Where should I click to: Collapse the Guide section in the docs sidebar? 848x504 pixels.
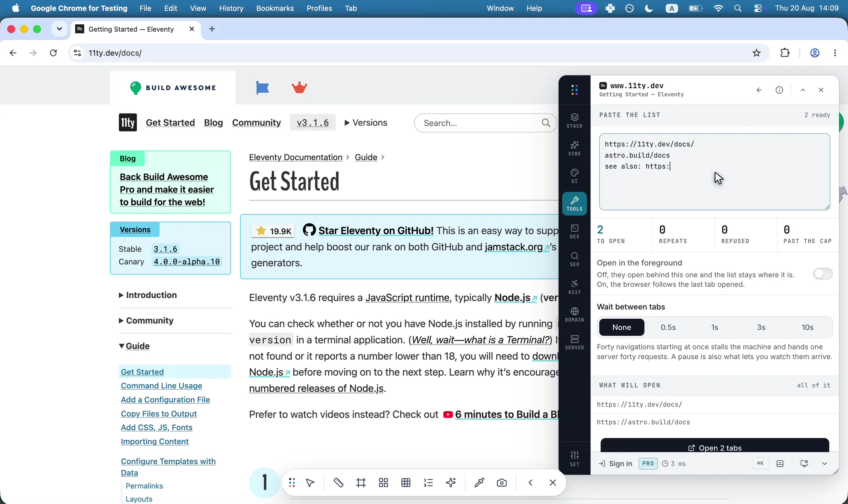tap(134, 346)
